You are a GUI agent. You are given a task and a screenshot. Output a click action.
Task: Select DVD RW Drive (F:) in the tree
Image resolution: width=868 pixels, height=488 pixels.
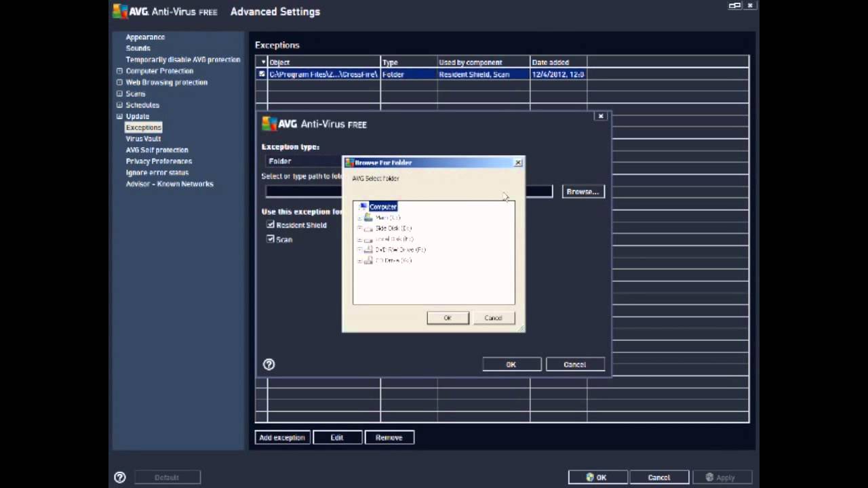pos(401,250)
